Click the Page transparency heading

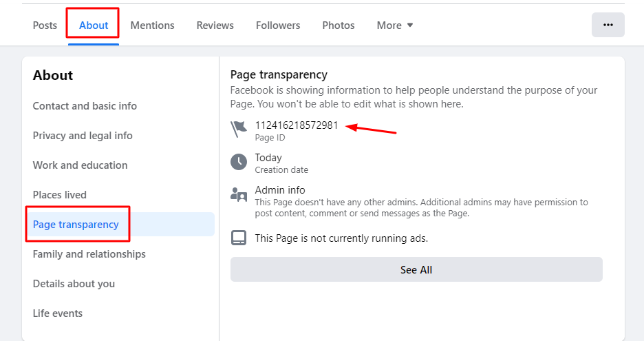pos(279,75)
